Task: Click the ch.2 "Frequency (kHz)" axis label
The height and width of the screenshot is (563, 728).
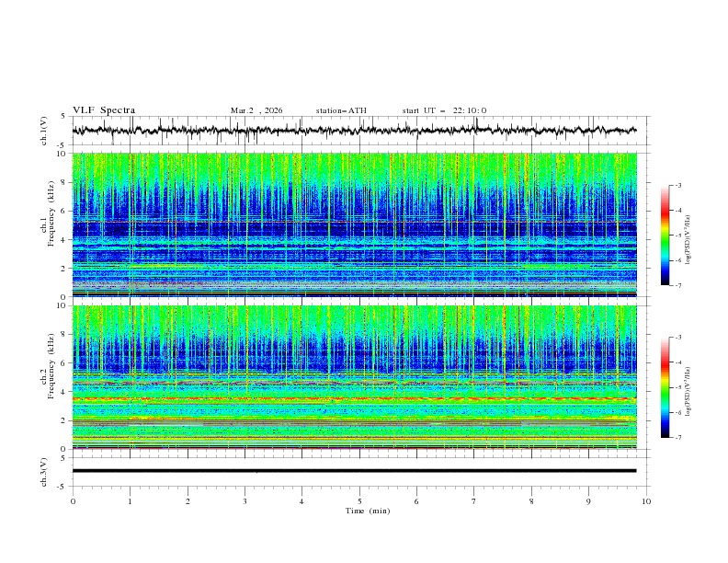Action: click(x=51, y=366)
